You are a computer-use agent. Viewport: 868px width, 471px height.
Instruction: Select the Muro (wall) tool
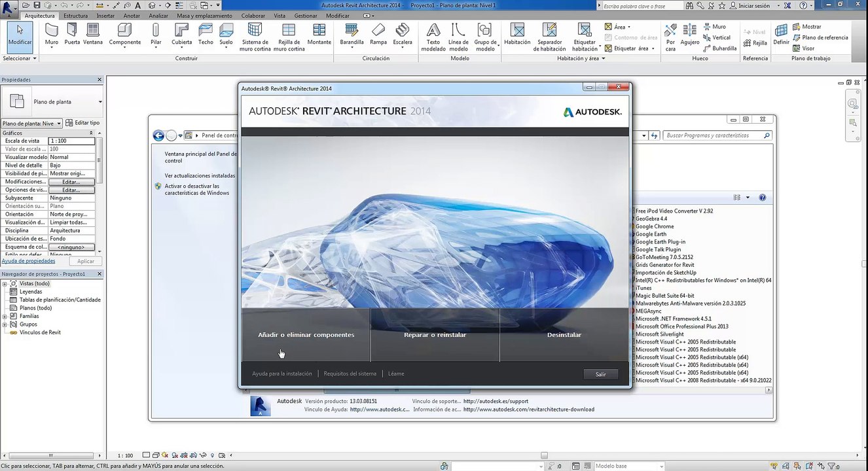coord(52,35)
